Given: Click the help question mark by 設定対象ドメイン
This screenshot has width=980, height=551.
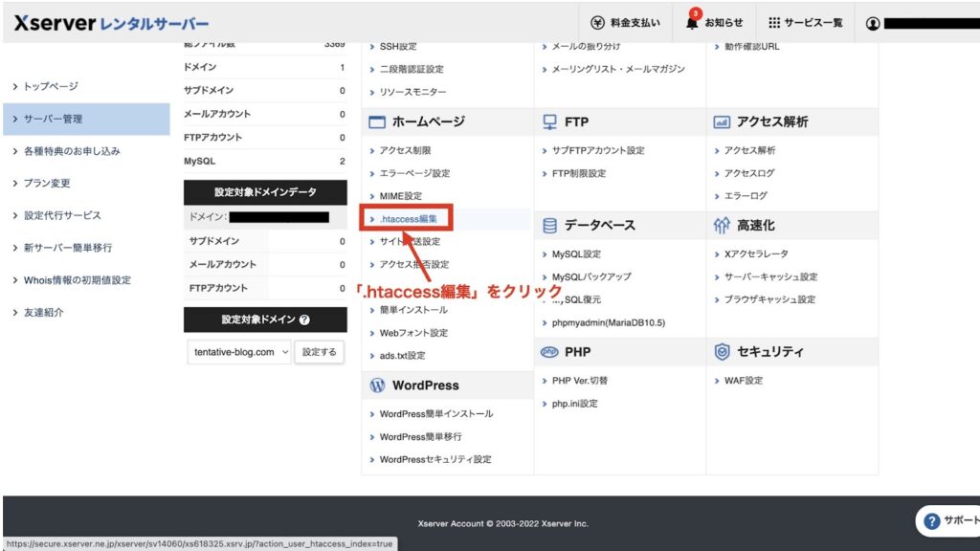Looking at the screenshot, I should 304,320.
